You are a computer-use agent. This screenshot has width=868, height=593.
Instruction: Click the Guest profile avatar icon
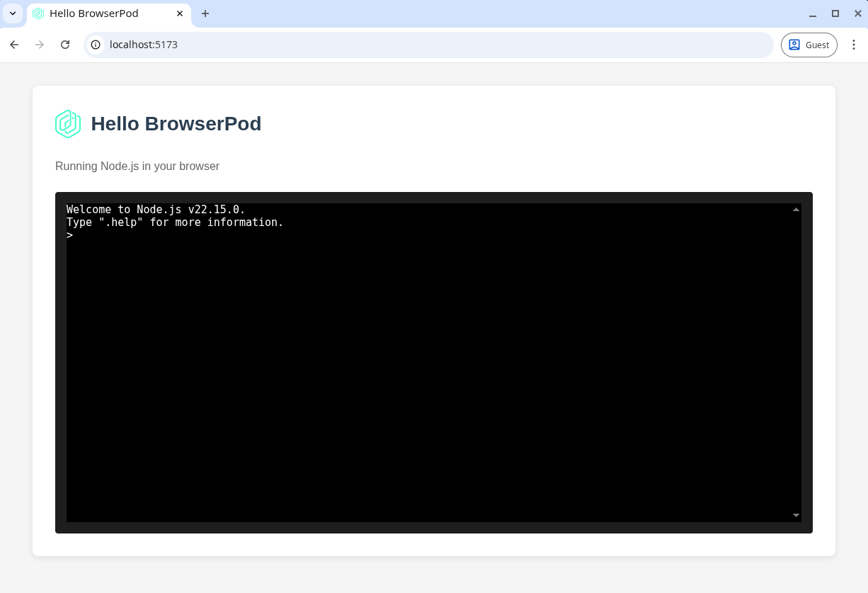click(796, 45)
